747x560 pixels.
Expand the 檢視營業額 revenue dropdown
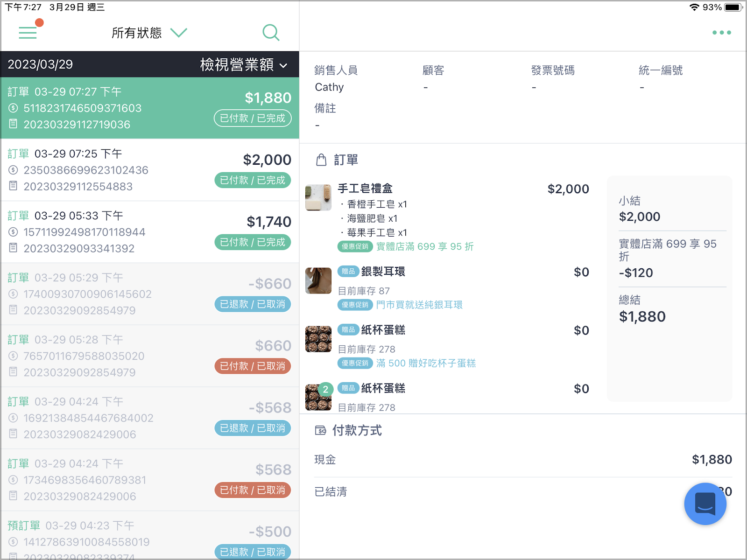coord(244,64)
